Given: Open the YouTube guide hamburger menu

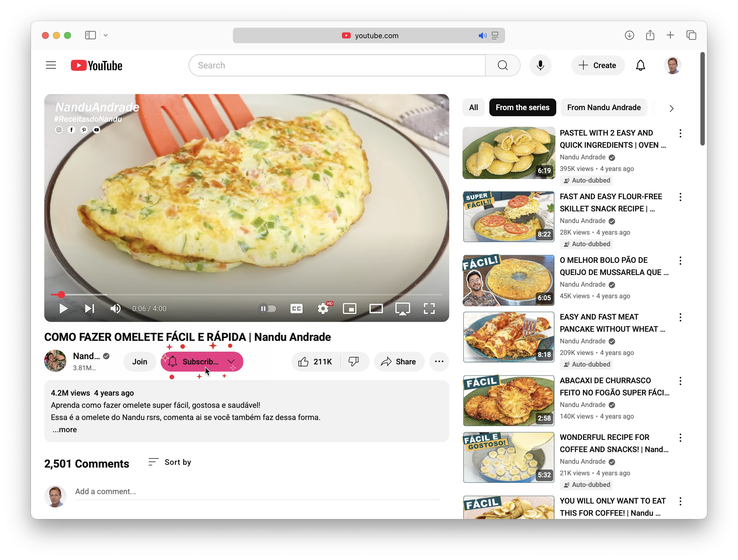Looking at the screenshot, I should pyautogui.click(x=51, y=65).
